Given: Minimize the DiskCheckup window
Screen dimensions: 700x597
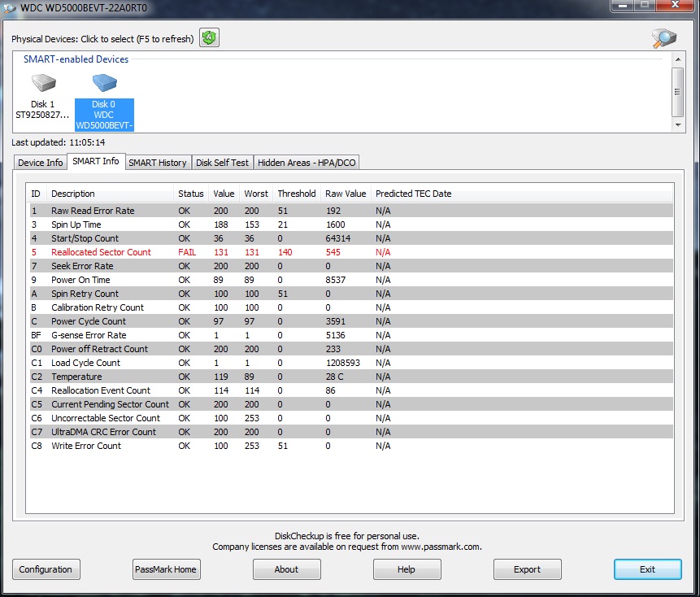Looking at the screenshot, I should [x=623, y=6].
